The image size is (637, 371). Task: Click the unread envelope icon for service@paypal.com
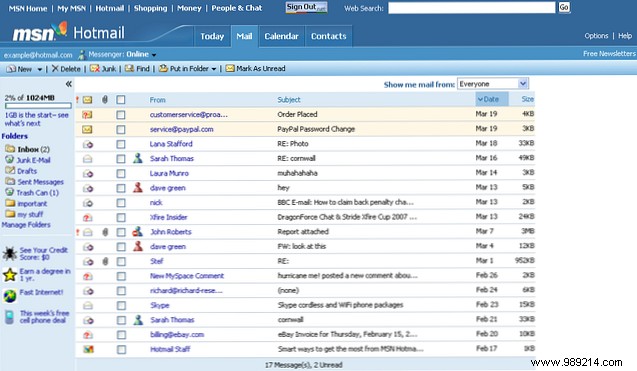(87, 129)
